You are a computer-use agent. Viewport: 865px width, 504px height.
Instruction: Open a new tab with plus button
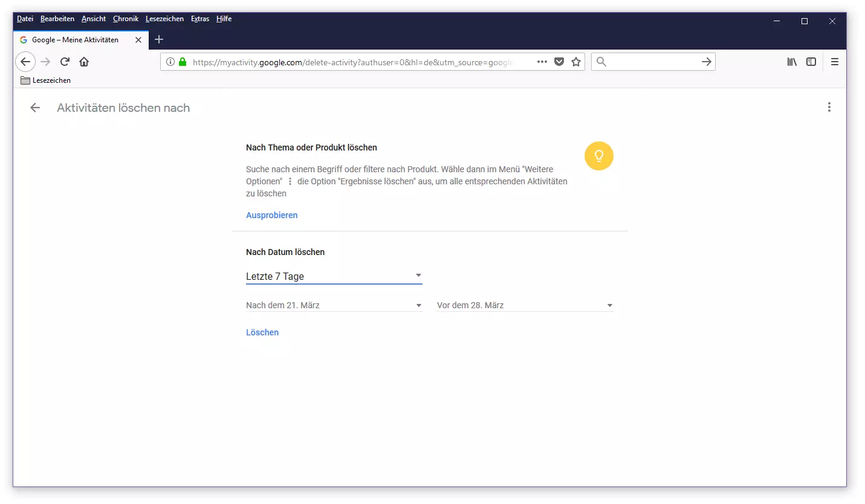(x=159, y=40)
